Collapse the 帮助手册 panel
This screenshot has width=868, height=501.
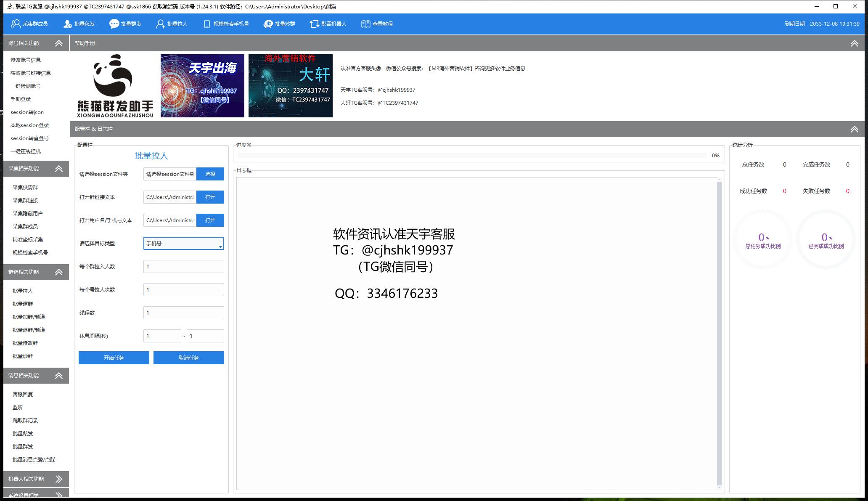pos(854,43)
